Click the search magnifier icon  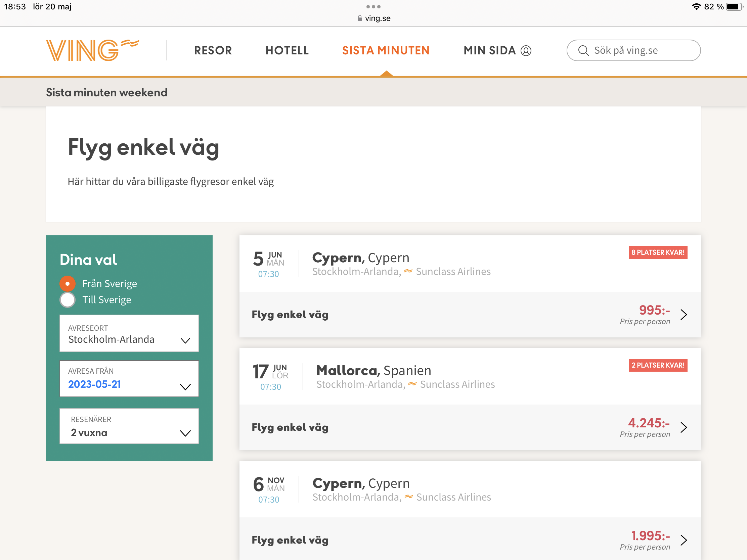coord(583,51)
